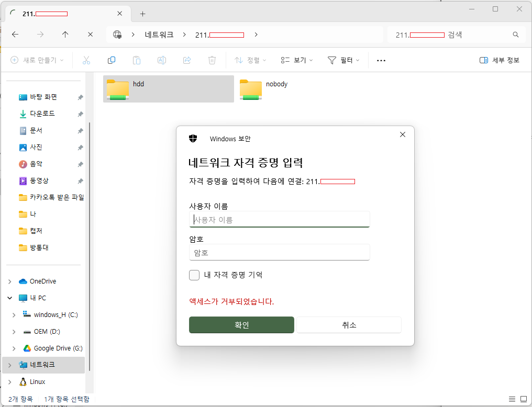Stop loading the network location
Viewport: 532px width, 407px height.
[90, 34]
